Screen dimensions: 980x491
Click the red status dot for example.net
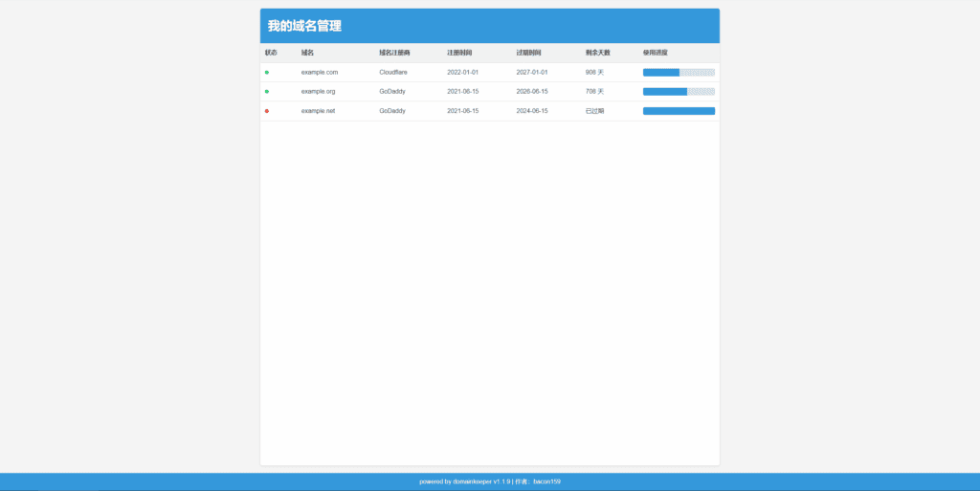tap(267, 111)
